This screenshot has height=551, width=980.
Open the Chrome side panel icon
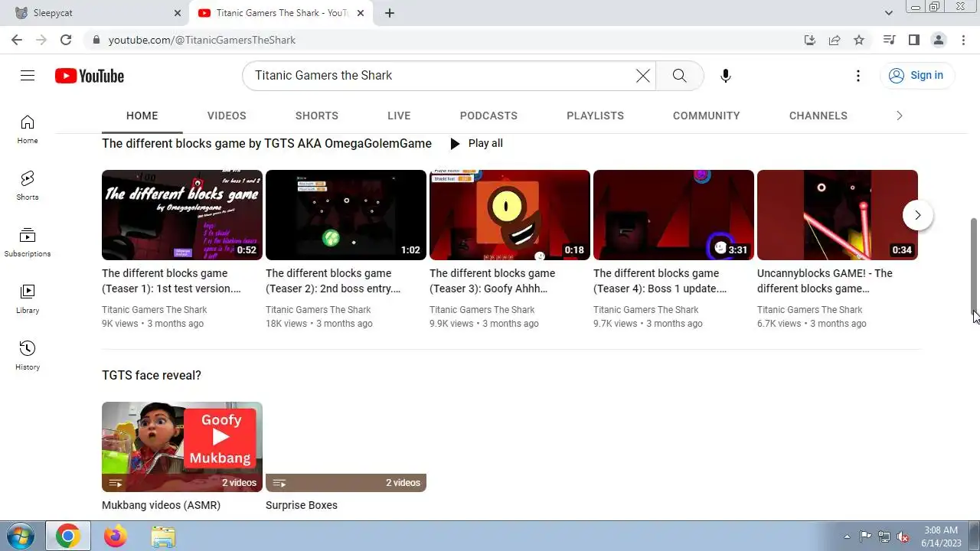(914, 40)
